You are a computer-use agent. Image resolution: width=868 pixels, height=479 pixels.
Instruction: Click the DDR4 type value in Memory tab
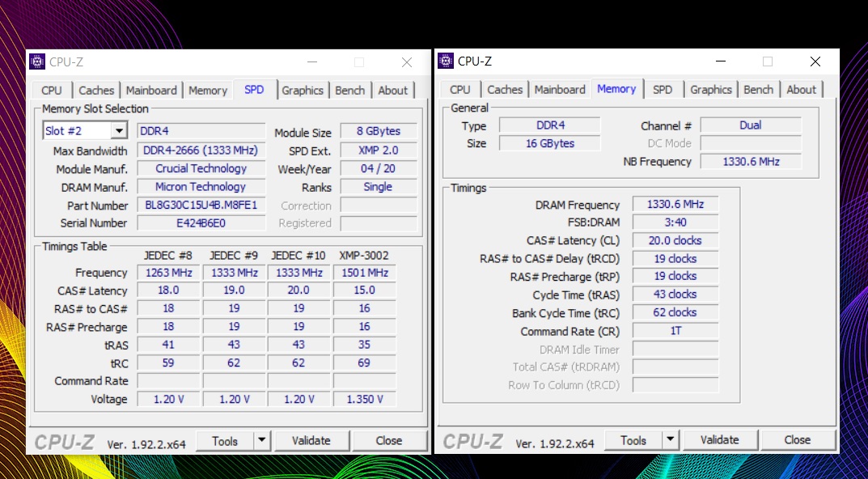click(550, 125)
